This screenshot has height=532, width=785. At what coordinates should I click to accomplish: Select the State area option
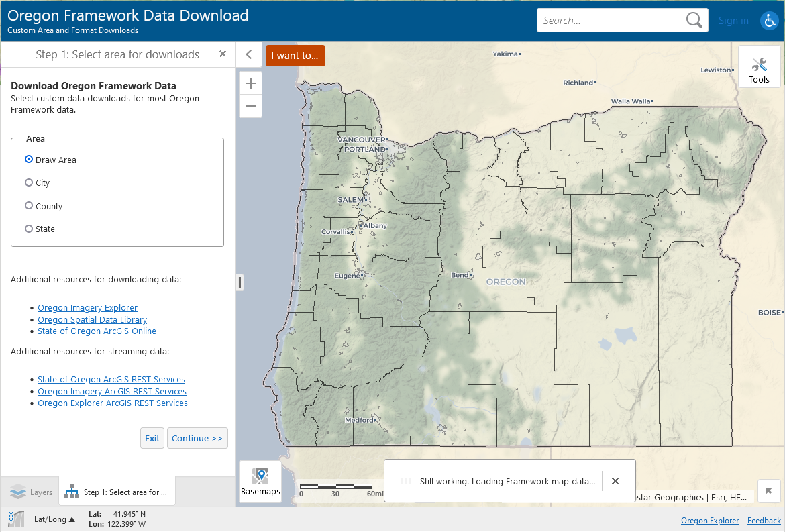[x=28, y=229]
